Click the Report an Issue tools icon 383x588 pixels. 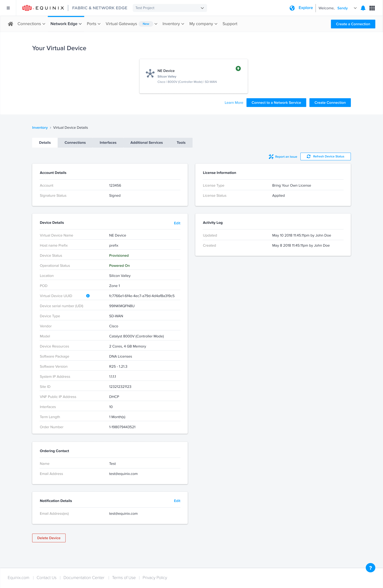271,157
